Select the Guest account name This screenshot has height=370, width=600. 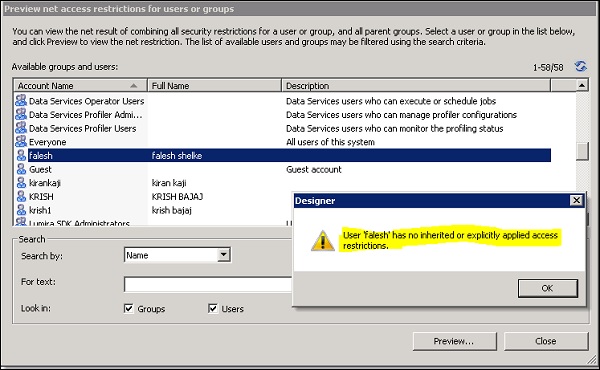click(40, 170)
